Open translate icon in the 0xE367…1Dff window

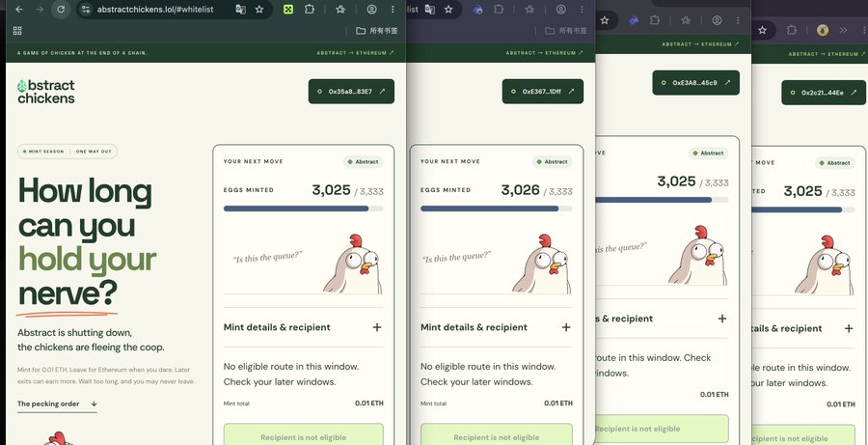(429, 10)
